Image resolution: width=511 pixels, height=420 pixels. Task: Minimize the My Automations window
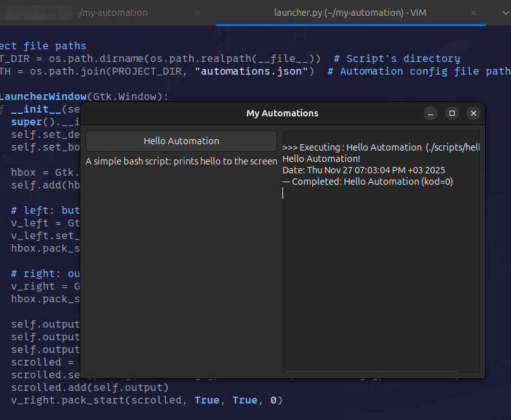(x=431, y=113)
